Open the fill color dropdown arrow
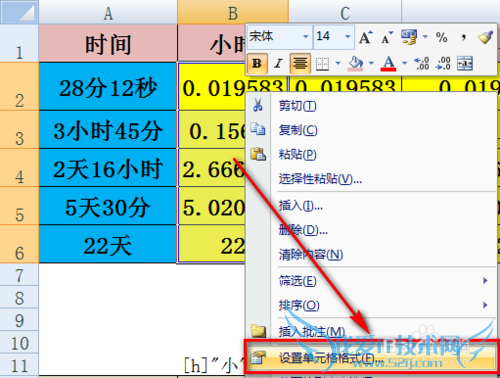This screenshot has height=378, width=500. pyautogui.click(x=371, y=63)
